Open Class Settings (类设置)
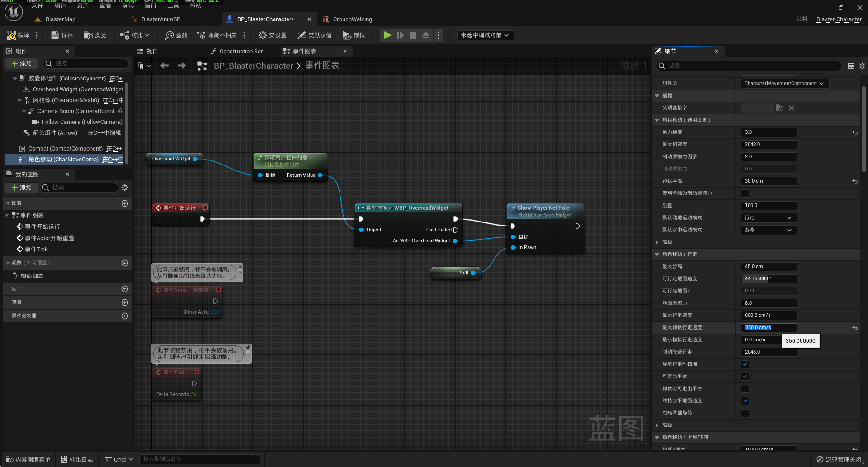This screenshot has height=467, width=868. (272, 35)
